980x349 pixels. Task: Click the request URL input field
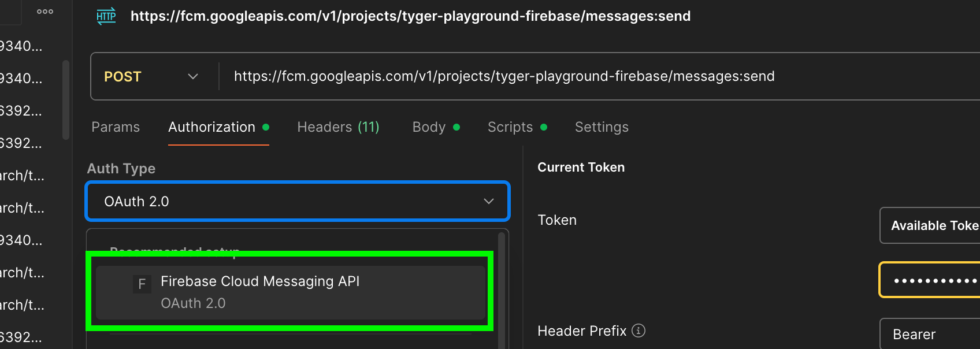pyautogui.click(x=601, y=76)
